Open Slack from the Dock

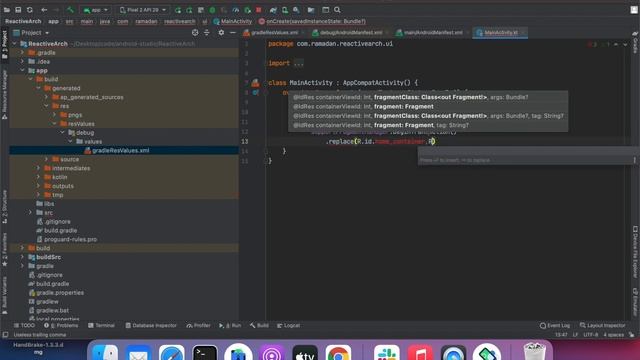pos(387,353)
